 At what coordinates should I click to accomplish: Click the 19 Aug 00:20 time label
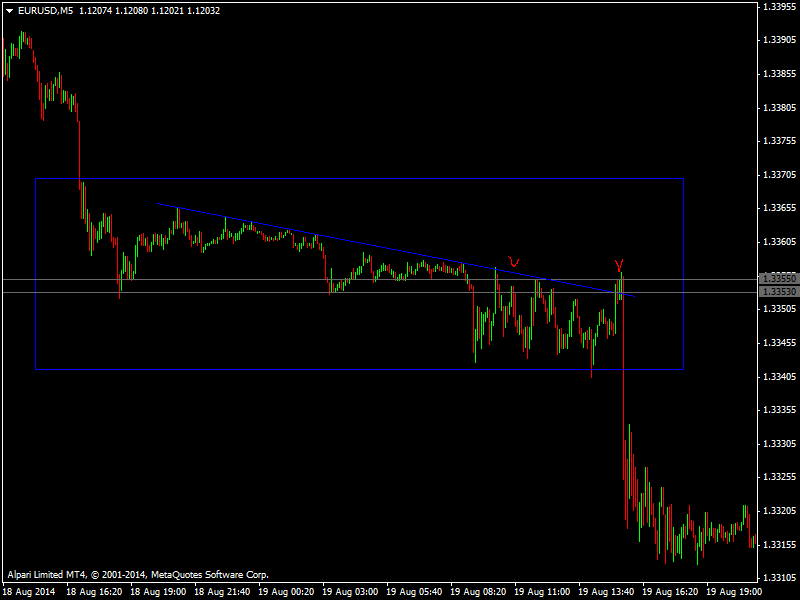(286, 592)
